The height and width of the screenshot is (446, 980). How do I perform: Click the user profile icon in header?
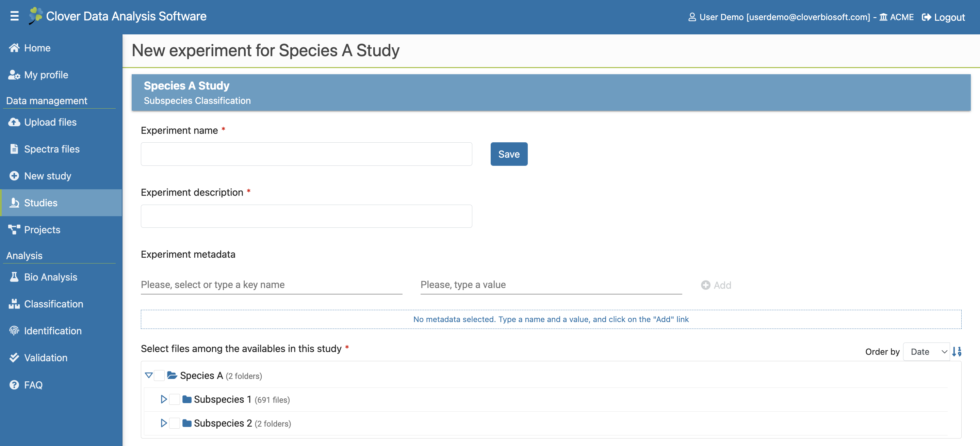(x=692, y=17)
